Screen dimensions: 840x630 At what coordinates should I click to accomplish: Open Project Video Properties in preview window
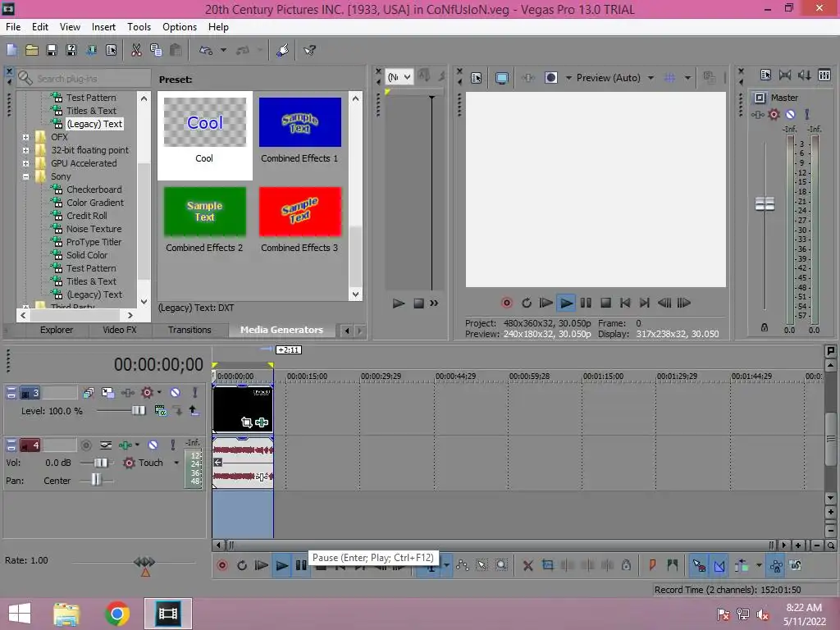click(x=476, y=78)
